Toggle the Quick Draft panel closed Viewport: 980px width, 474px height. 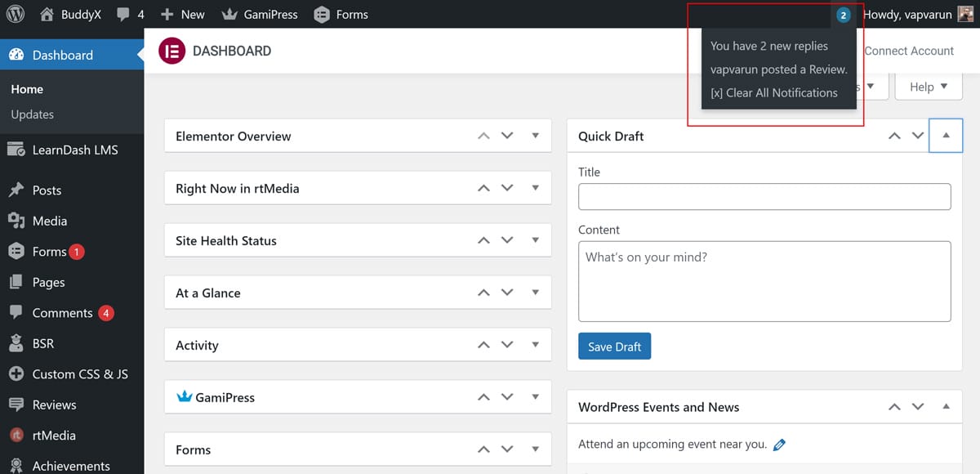pyautogui.click(x=946, y=136)
